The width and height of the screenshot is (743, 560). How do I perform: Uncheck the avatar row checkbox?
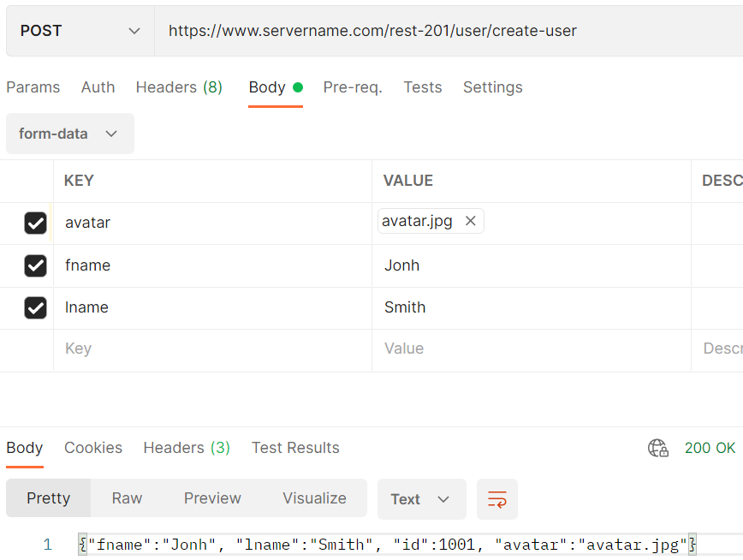[x=36, y=223]
